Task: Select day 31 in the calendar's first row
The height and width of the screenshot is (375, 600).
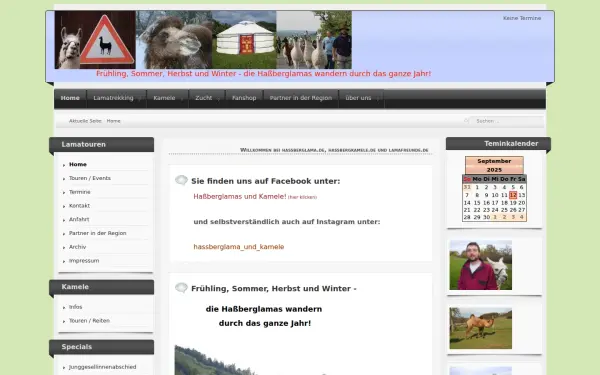Action: coord(467,188)
